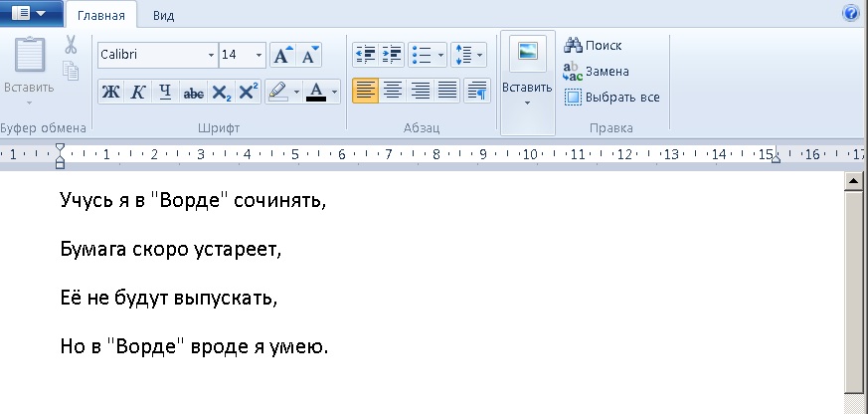Click the vertical scrollbar thumb
Image resolution: width=868 pixels, height=414 pixels.
click(x=854, y=292)
